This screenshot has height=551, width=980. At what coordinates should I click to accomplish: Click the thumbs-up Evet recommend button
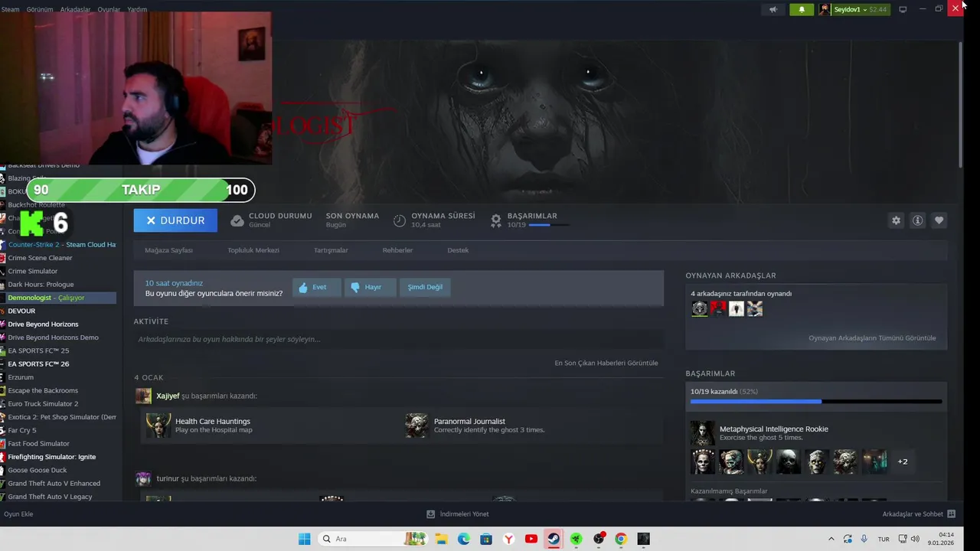coord(317,287)
